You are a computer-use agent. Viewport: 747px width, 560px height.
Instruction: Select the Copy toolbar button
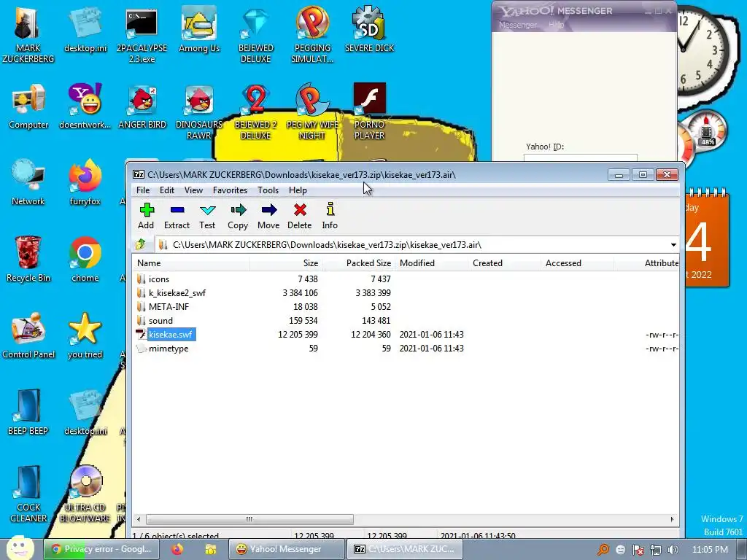(238, 215)
